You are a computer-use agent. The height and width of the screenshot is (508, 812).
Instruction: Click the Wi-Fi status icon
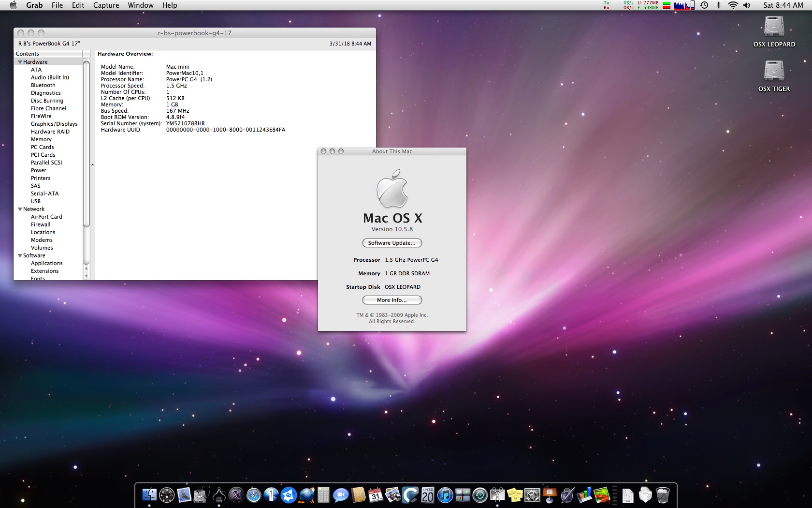[x=733, y=5]
